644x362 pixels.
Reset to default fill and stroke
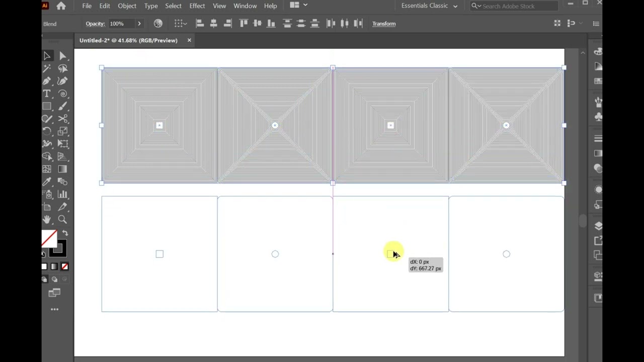point(43,253)
